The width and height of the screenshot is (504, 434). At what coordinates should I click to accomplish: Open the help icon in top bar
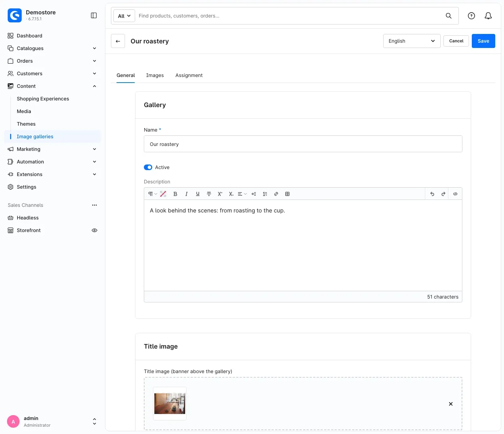(x=471, y=16)
